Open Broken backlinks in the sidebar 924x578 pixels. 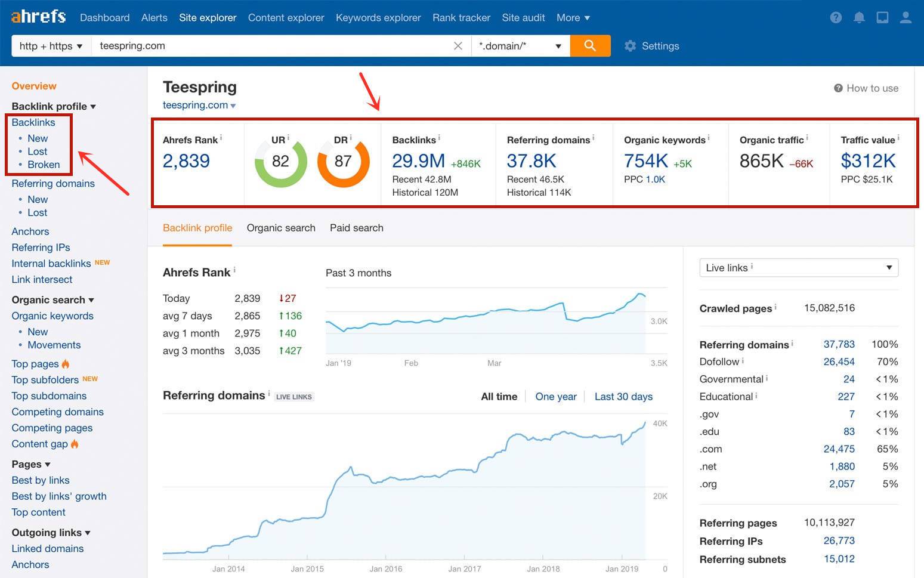[44, 165]
